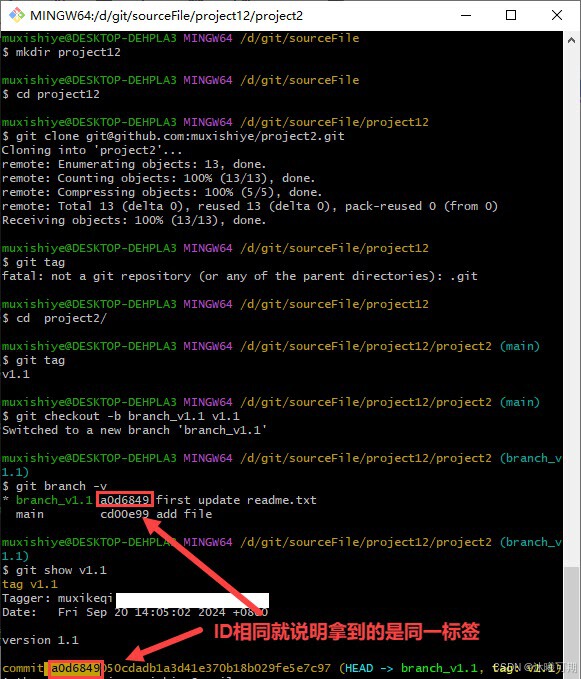Click the "Switched to a new branch 'branch_v1.1'" line
Screen dimensions: 581x679
[x=134, y=430]
